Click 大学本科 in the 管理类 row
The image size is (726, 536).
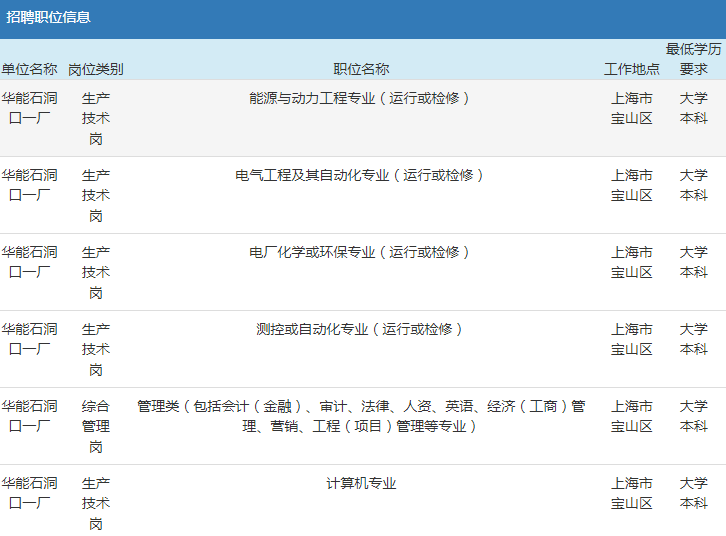(693, 416)
